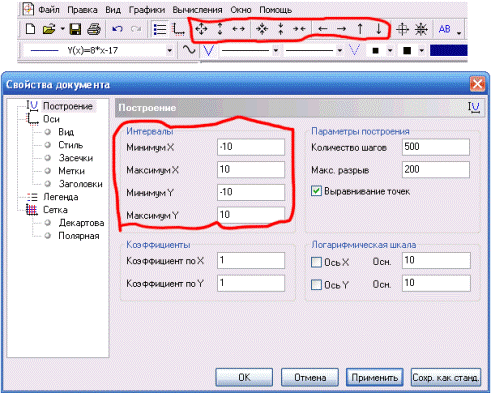
Task: Shift the graph down with arrow icon
Action: [x=379, y=29]
